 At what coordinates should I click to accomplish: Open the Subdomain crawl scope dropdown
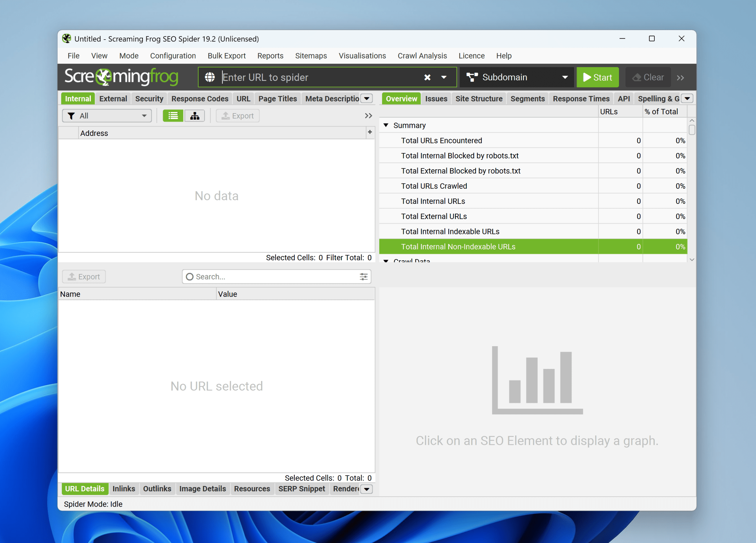point(516,77)
